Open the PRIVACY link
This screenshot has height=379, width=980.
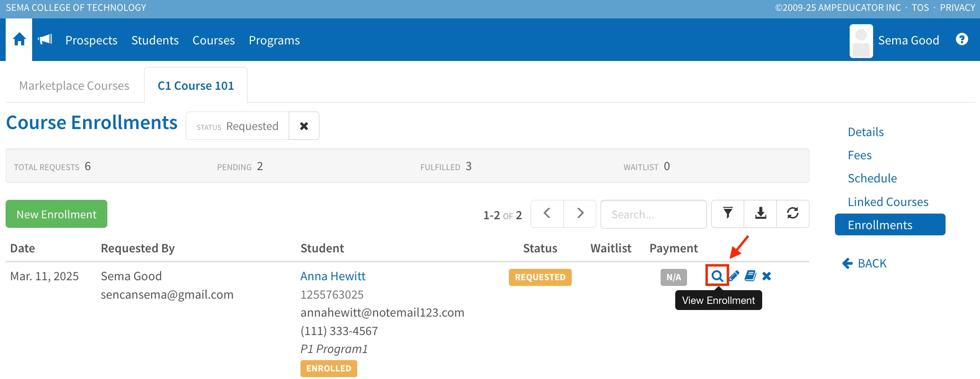coord(957,8)
